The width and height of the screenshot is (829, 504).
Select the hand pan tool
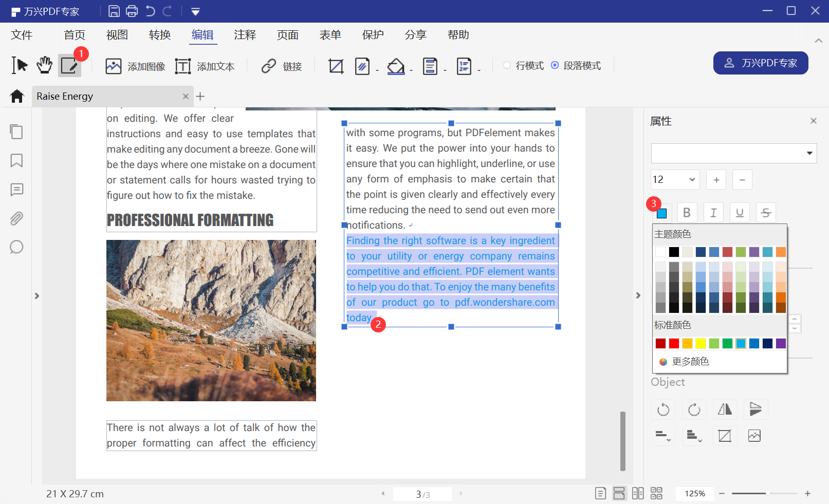click(x=45, y=65)
